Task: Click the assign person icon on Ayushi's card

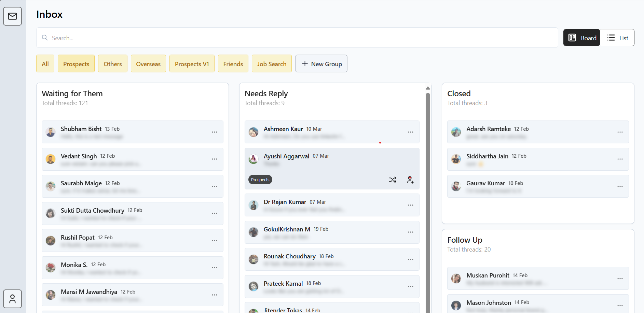Action: [410, 180]
